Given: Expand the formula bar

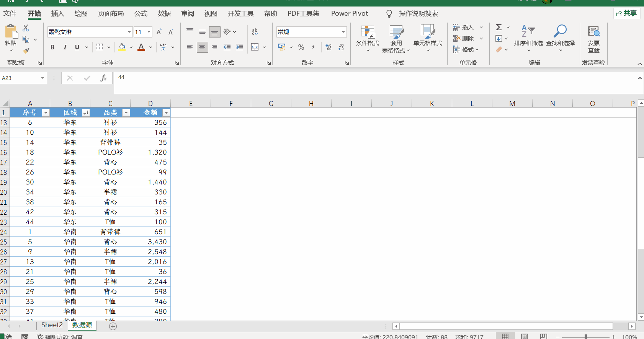Looking at the screenshot, I should pos(640,78).
